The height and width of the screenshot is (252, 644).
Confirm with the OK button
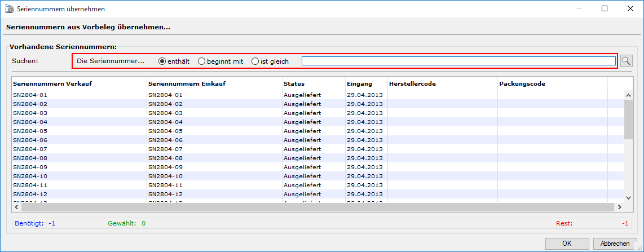point(567,244)
